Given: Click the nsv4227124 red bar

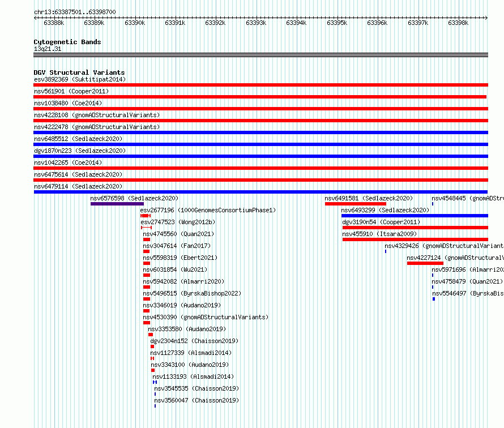Looking at the screenshot, I should pyautogui.click(x=425, y=263).
